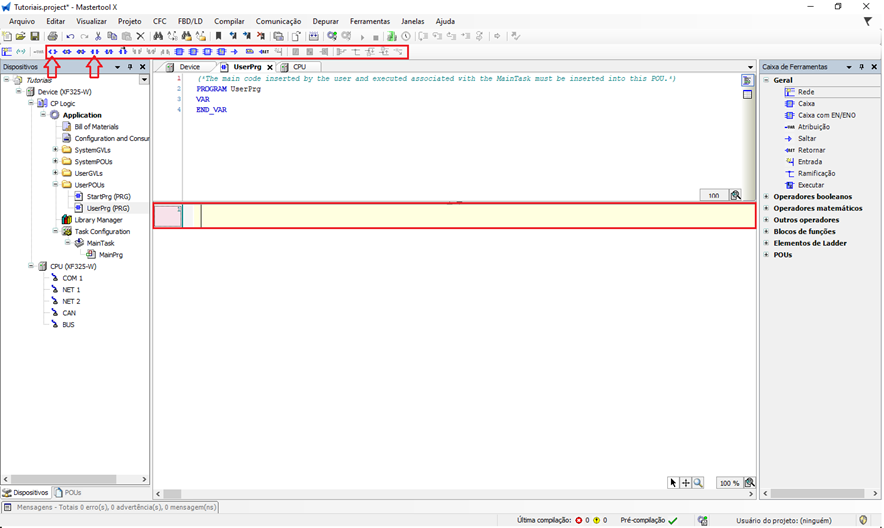
Task: Choose the Saltar element in toolbox
Action: coord(806,139)
